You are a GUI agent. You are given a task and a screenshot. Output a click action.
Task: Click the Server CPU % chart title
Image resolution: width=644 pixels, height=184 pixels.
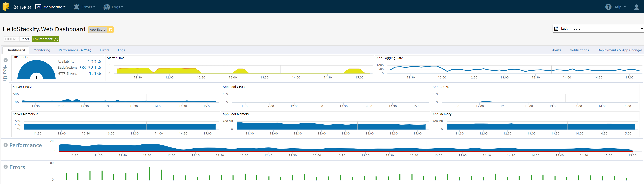[x=23, y=87]
